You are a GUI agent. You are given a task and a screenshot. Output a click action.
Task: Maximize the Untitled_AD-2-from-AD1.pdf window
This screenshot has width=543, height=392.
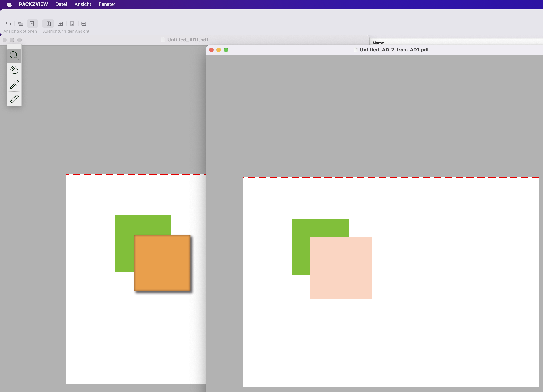tap(226, 50)
